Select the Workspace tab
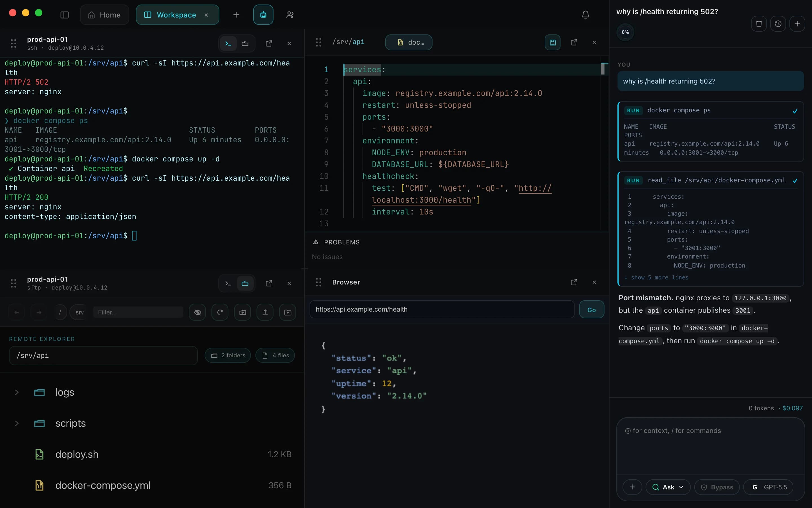 177,15
